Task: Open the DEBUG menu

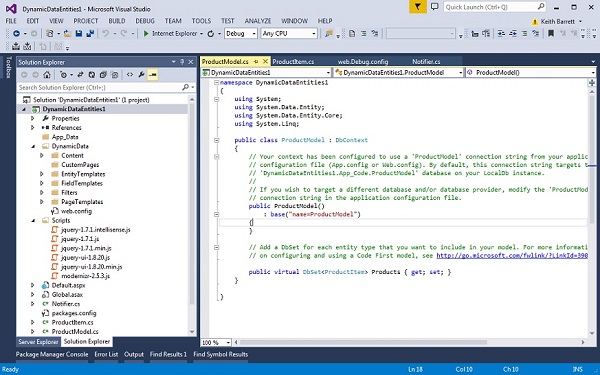Action: pos(145,21)
